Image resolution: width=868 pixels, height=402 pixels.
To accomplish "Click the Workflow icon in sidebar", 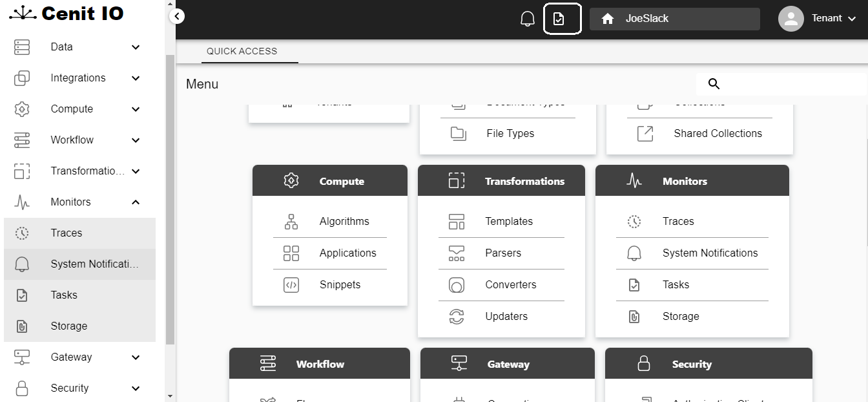I will click(x=22, y=140).
